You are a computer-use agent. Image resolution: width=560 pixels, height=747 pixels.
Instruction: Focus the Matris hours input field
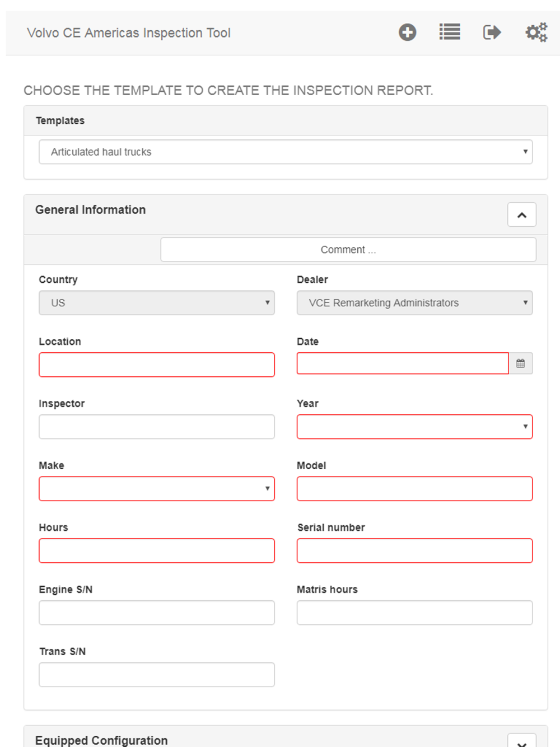click(x=414, y=613)
